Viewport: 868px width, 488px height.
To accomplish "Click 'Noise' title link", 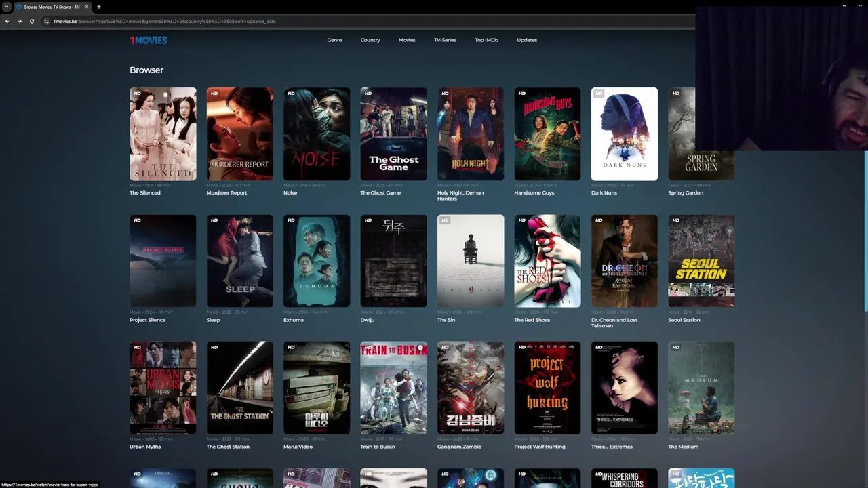I will [290, 193].
